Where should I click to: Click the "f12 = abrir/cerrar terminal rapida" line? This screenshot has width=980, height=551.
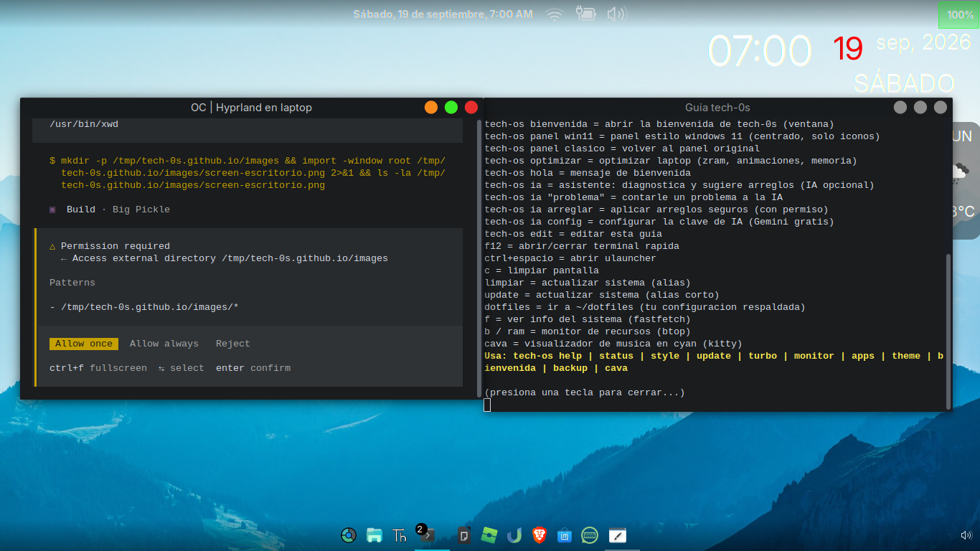[582, 246]
